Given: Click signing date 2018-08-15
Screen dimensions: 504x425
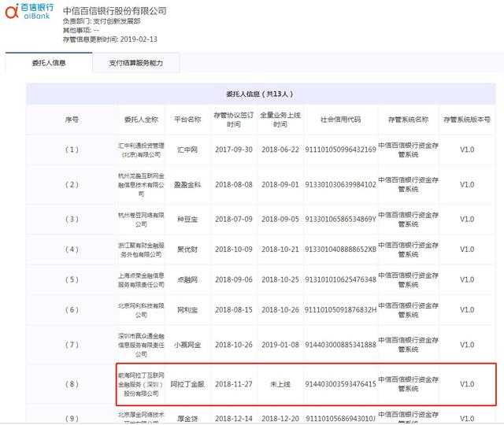Looking at the screenshot, I should point(234,310).
